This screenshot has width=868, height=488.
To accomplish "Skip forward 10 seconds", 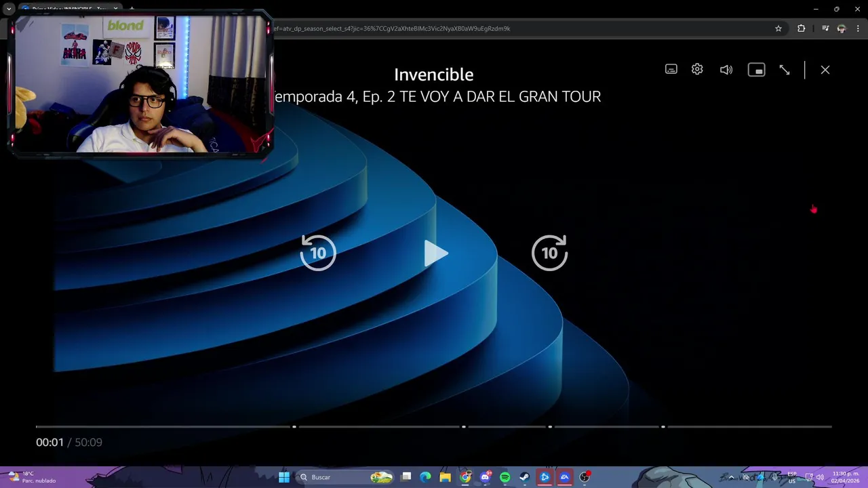I will point(549,253).
